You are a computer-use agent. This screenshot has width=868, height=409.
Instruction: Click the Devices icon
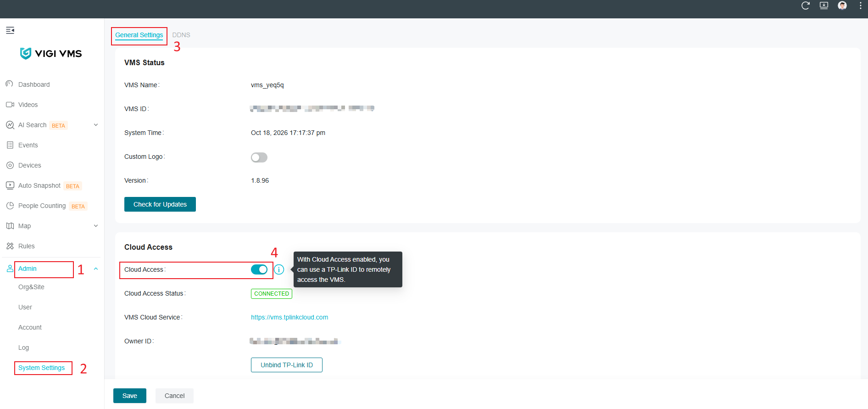click(x=10, y=165)
